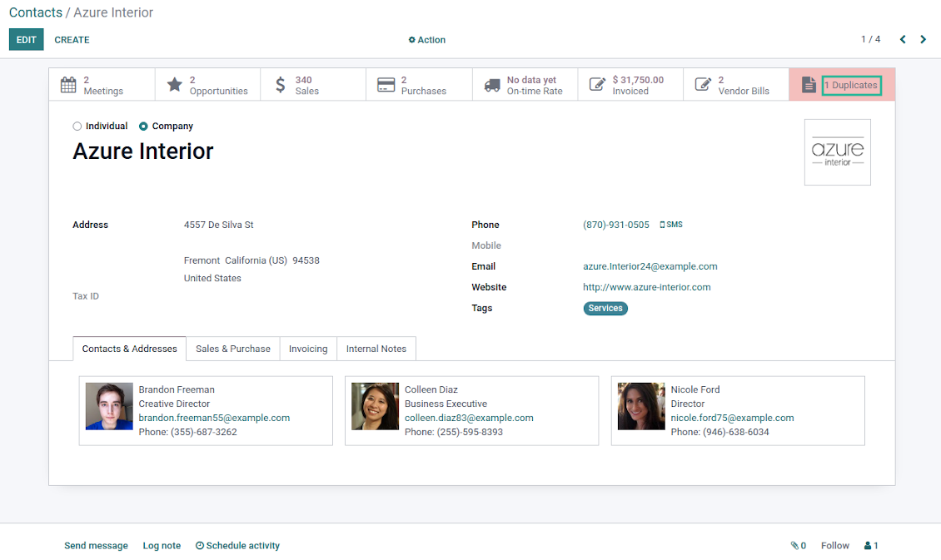The image size is (941, 560).
Task: Open Nicole Ford's photo
Action: (641, 407)
